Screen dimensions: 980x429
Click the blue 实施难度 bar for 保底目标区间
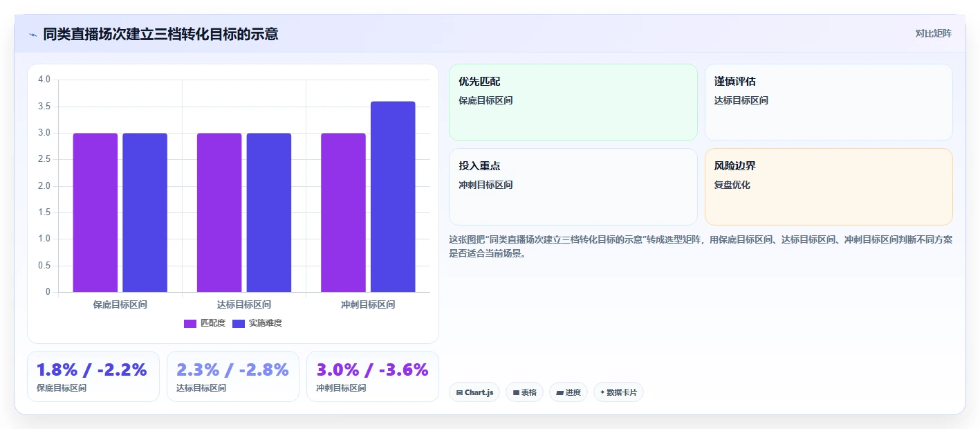point(145,212)
